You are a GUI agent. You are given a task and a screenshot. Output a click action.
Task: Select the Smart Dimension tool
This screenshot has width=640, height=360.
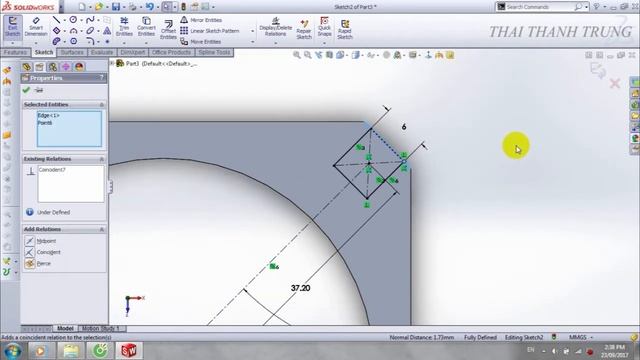click(36, 27)
